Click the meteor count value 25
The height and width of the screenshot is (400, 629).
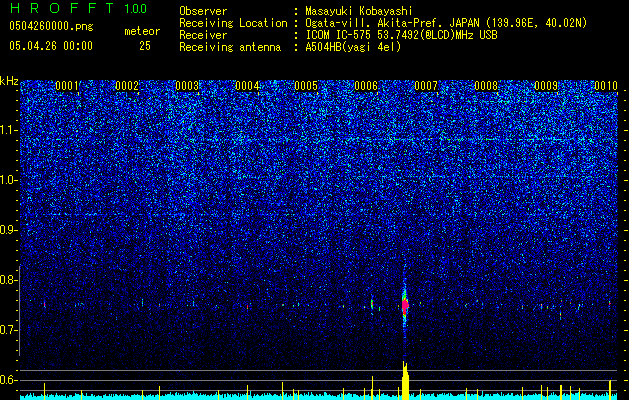pyautogui.click(x=145, y=46)
